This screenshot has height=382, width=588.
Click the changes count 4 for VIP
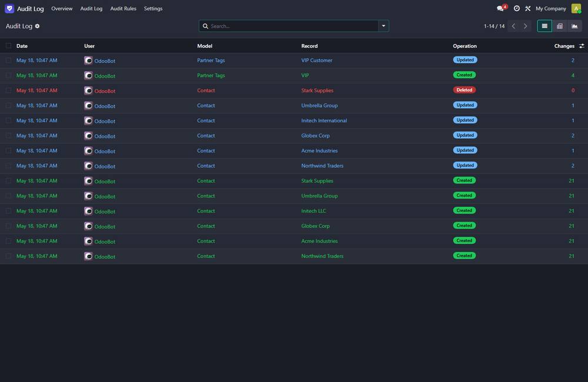[573, 75]
